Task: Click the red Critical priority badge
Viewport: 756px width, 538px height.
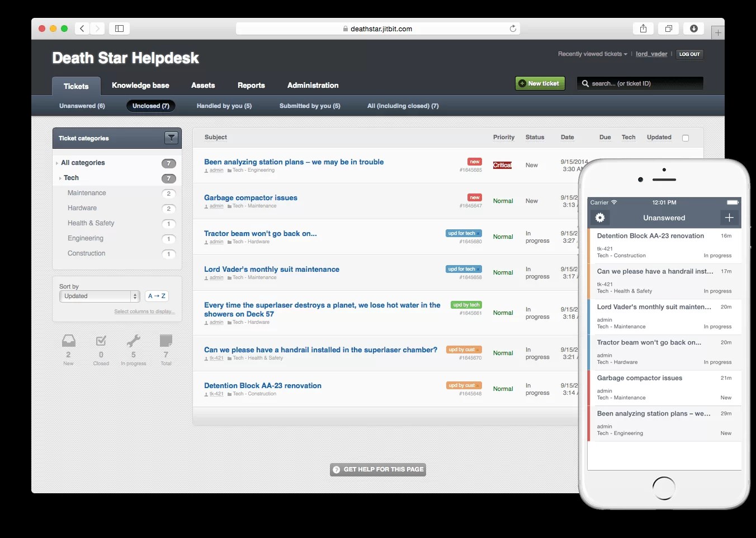Action: (x=502, y=165)
